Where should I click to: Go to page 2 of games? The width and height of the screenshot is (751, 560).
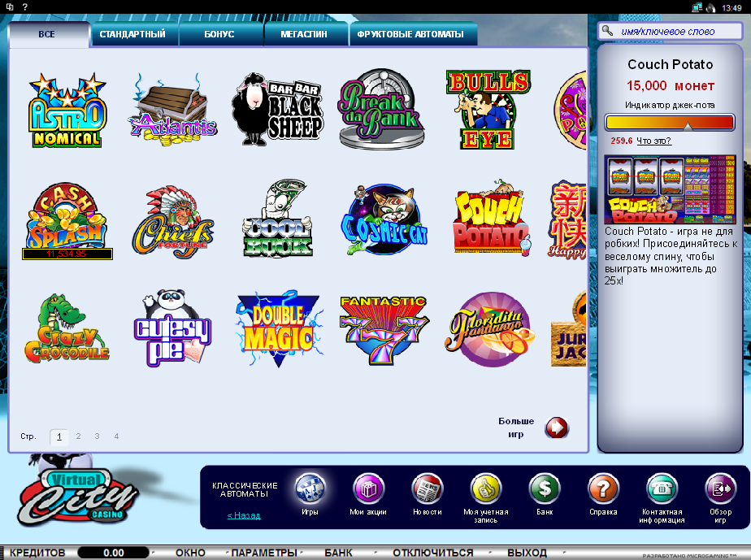[x=78, y=436]
